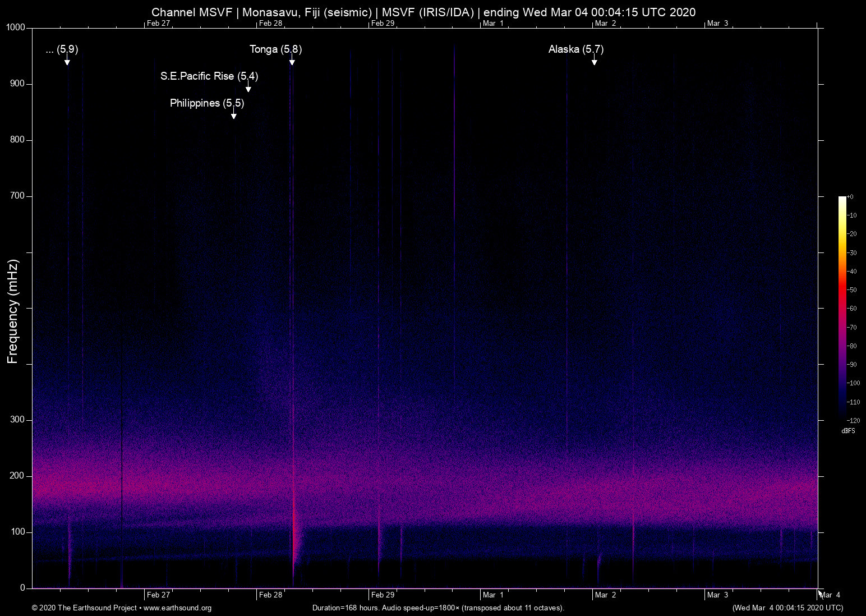Click the -70 color scale value
866x616 pixels.
click(852, 327)
